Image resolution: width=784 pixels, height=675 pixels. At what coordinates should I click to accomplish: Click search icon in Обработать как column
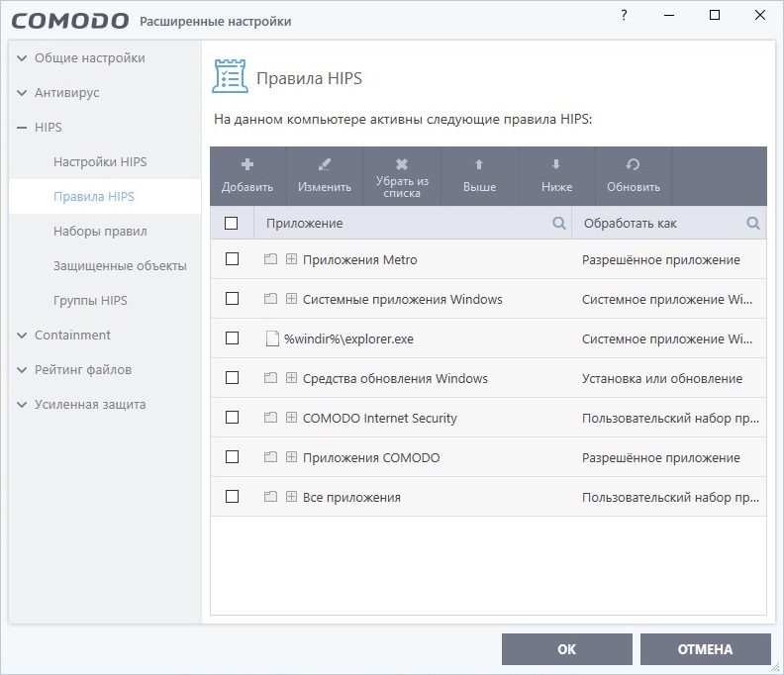[753, 224]
